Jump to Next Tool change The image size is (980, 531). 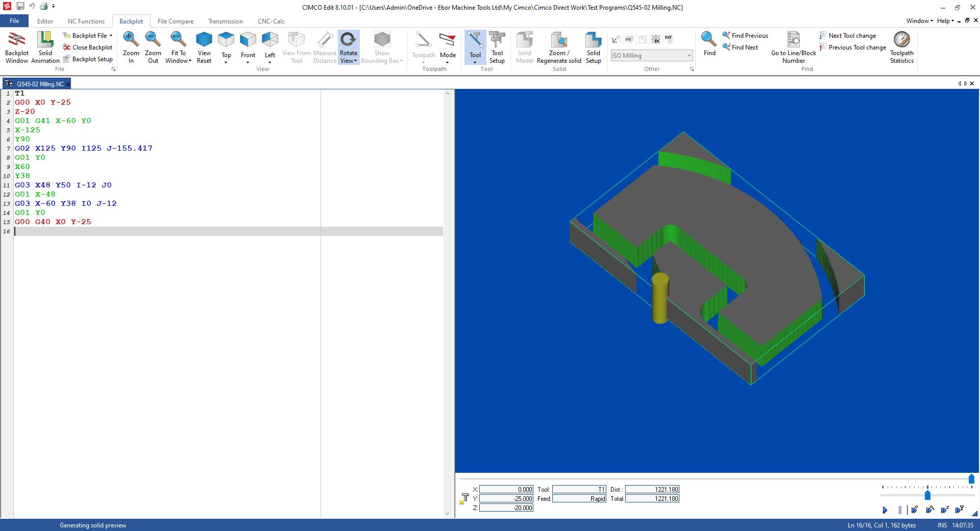[x=848, y=36]
